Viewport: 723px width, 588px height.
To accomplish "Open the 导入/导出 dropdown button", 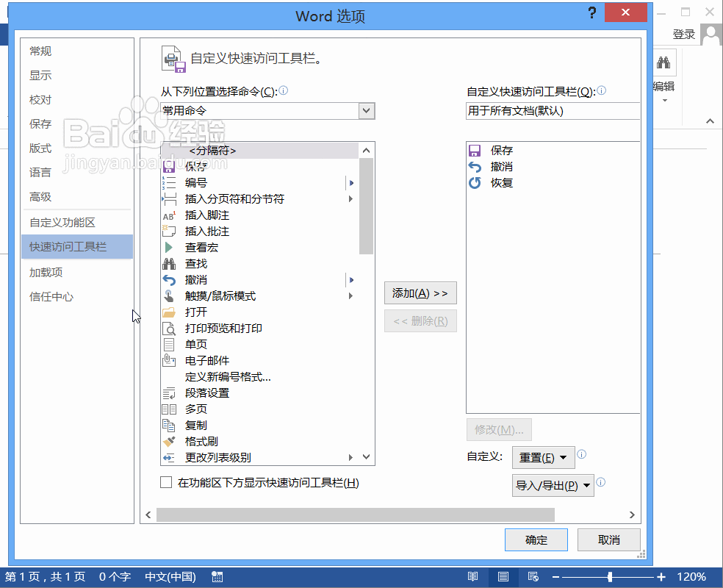I will [553, 486].
